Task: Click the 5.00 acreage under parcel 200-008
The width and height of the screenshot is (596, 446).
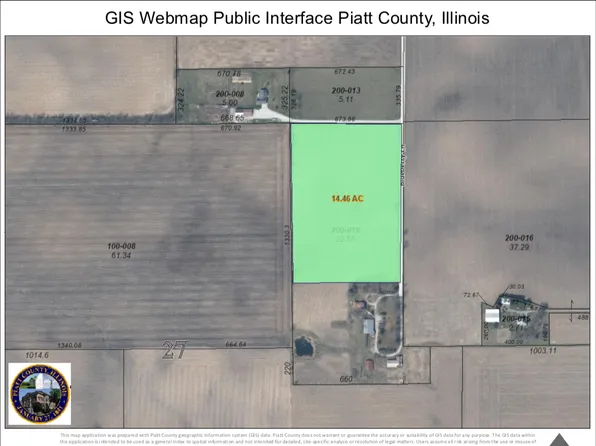Action: tap(230, 103)
